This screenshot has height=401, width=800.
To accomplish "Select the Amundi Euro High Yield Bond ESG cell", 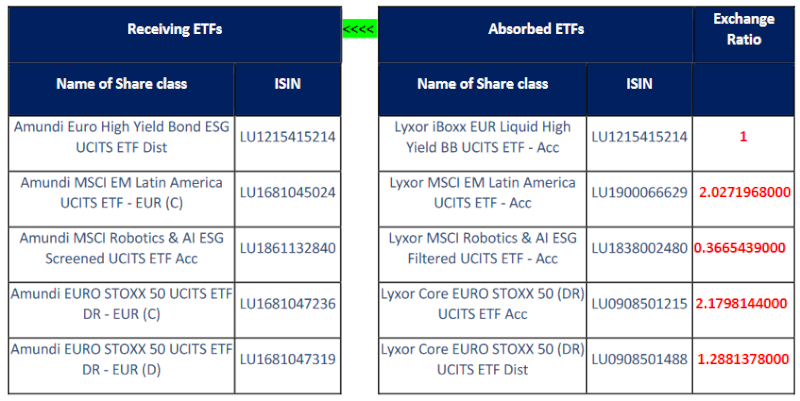I will click(119, 137).
